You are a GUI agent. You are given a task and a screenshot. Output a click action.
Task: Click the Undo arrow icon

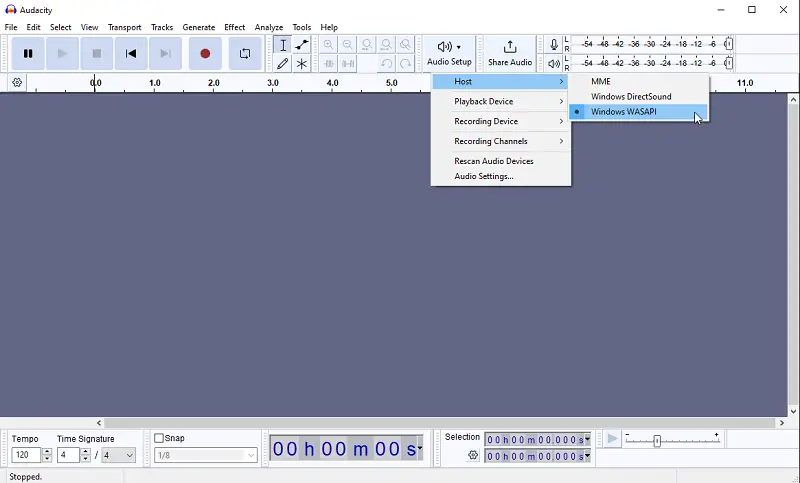(386, 64)
